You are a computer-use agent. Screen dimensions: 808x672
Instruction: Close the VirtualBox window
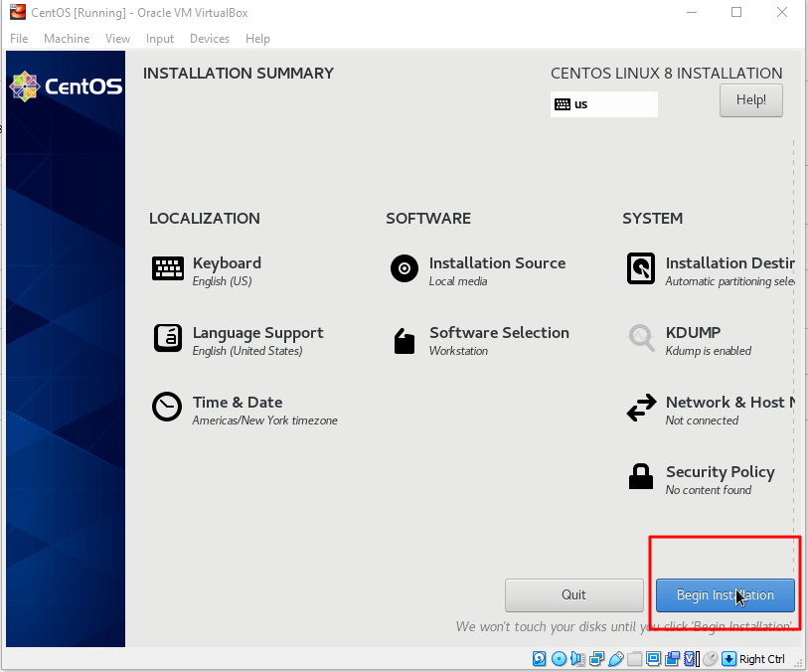click(782, 12)
